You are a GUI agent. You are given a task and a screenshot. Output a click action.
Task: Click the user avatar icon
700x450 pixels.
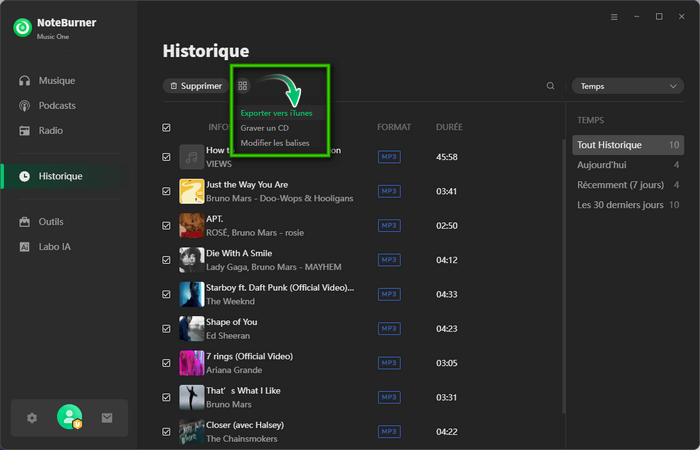[70, 418]
